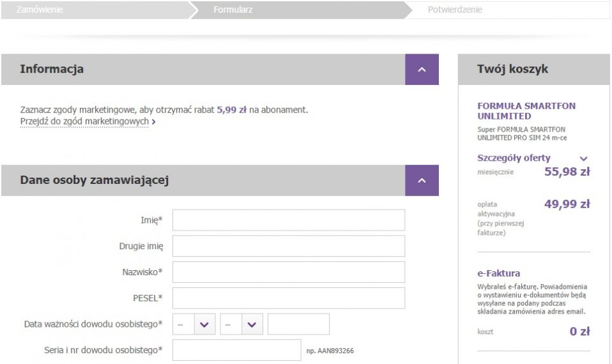This screenshot has width=612, height=364.
Task: Collapse the Dane osoby zamawiającej section
Action: pos(422,181)
